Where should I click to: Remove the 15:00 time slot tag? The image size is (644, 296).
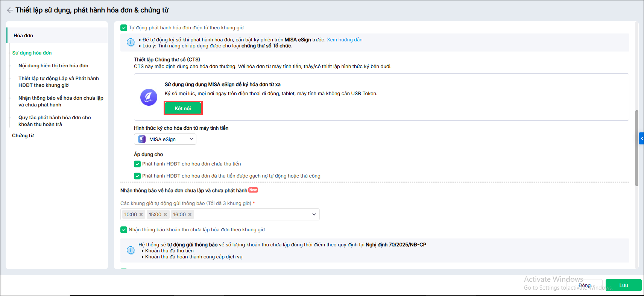pyautogui.click(x=165, y=214)
